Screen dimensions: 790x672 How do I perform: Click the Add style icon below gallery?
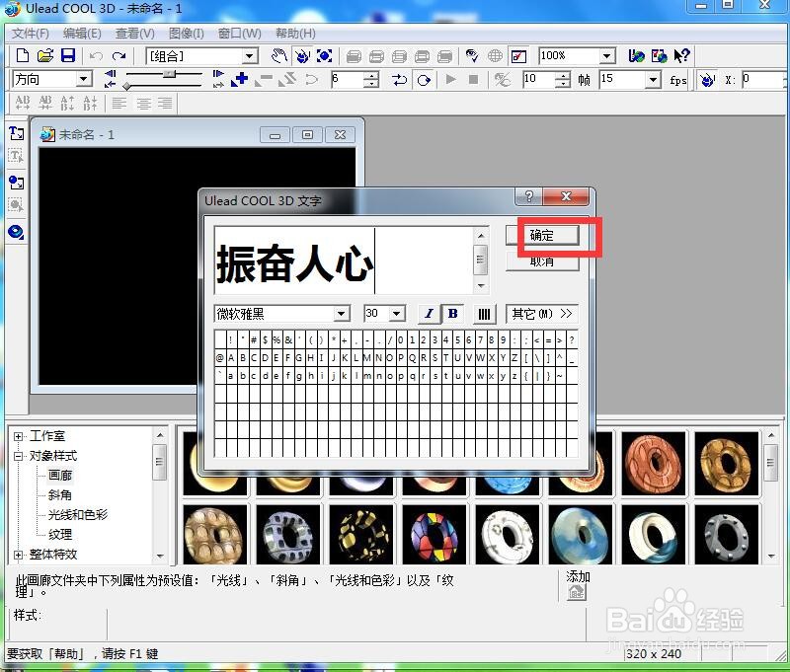(577, 593)
